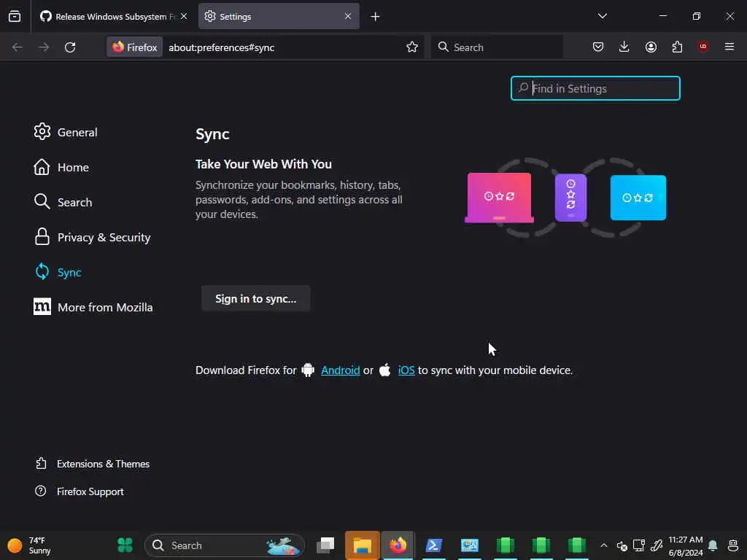Screen dimensions: 747x560
Task: Open the monitor-image app on the taskbar
Action: pos(470,545)
